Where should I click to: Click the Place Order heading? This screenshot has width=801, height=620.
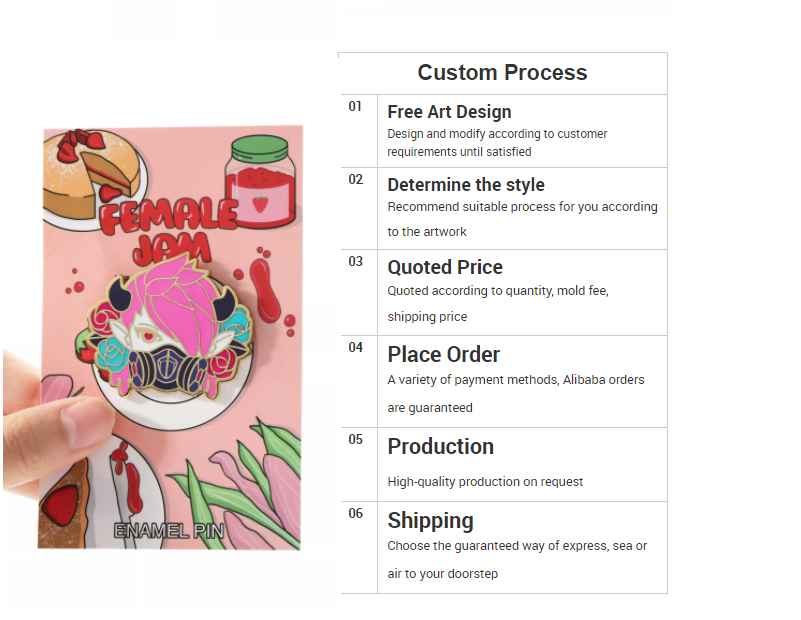click(x=443, y=354)
